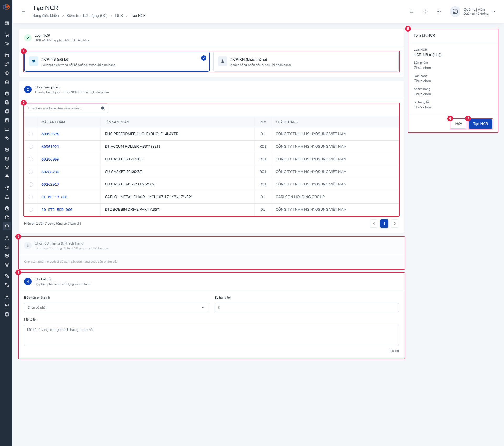Toggle the light theme sun icon

coord(439,12)
